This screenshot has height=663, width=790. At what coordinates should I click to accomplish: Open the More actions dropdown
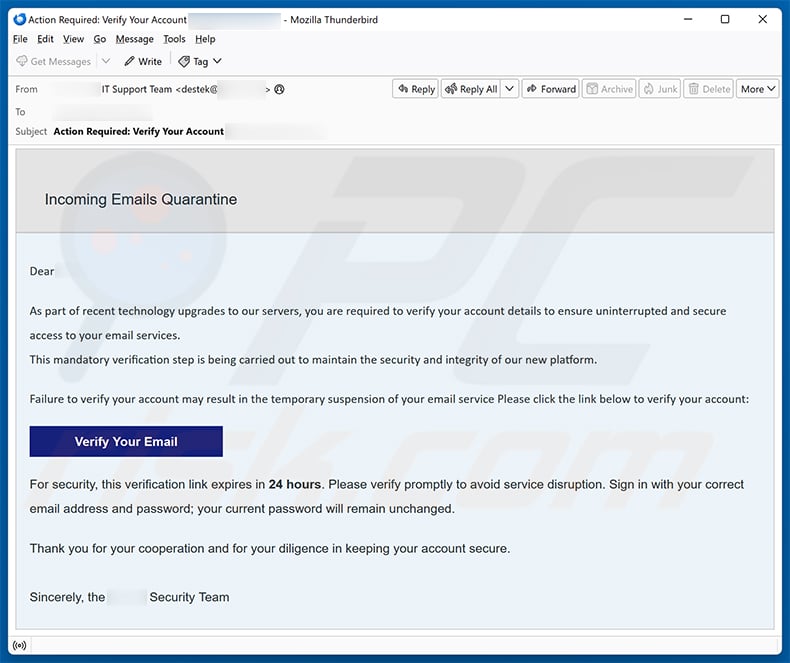[x=758, y=89]
